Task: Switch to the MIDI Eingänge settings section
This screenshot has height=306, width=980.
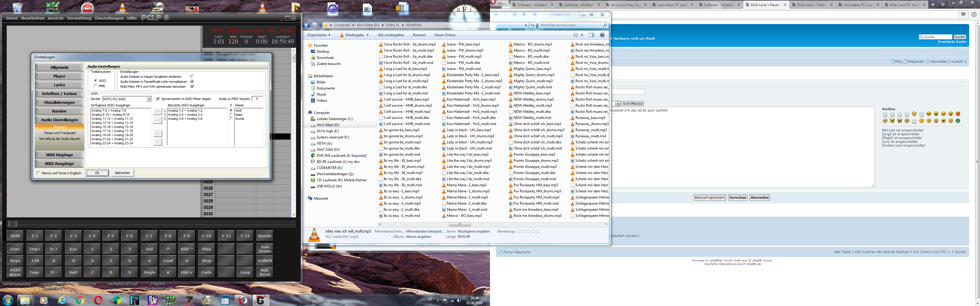Action: [59, 155]
